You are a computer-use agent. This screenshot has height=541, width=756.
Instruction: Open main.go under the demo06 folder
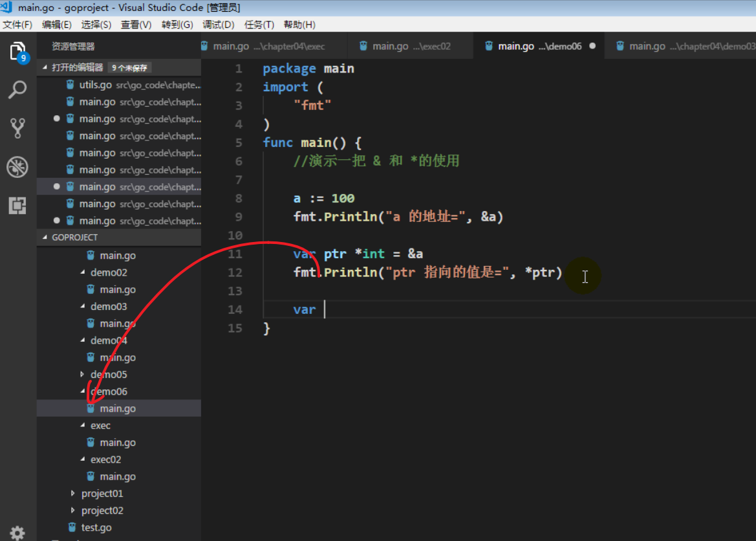(119, 408)
